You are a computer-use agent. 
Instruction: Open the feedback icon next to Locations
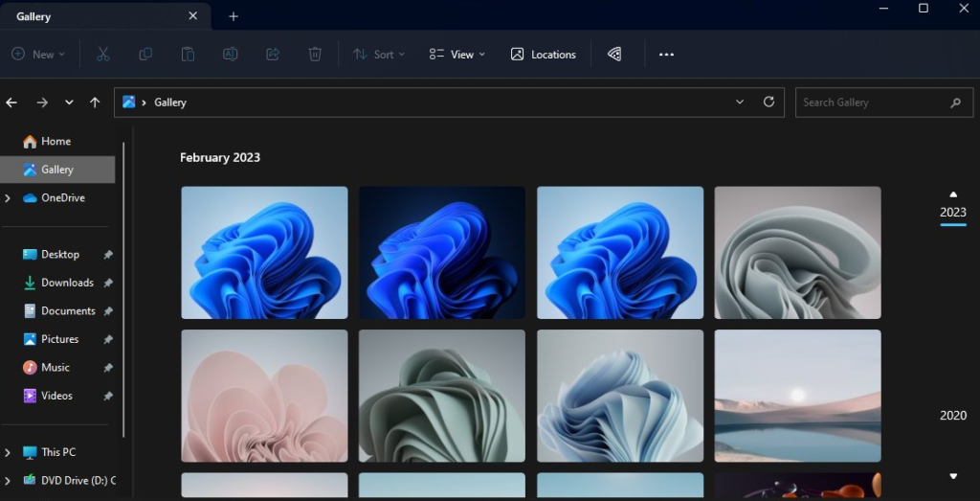coord(614,55)
